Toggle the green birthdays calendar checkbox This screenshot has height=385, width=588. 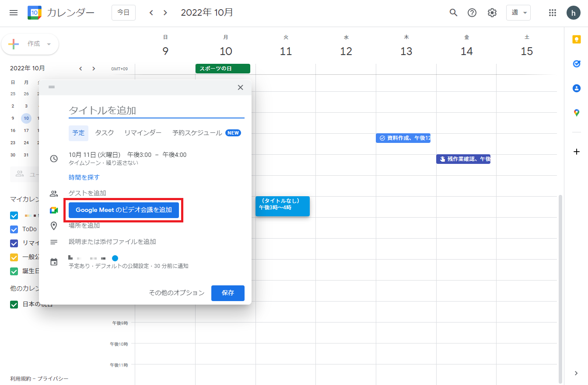(x=14, y=271)
